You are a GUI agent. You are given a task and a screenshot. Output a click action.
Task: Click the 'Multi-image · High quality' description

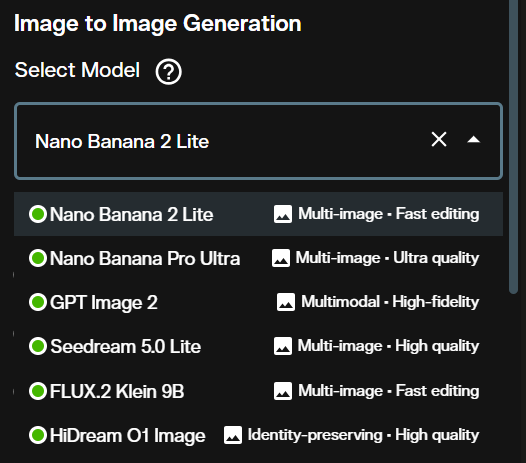click(388, 346)
